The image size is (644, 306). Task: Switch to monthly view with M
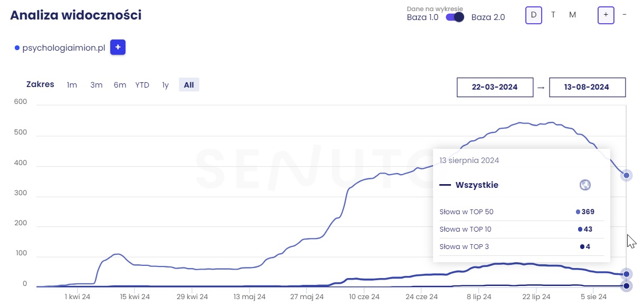pyautogui.click(x=572, y=15)
